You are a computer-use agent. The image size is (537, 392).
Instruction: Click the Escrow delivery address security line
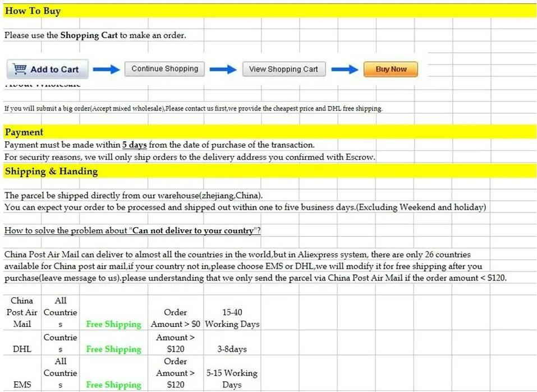[190, 157]
